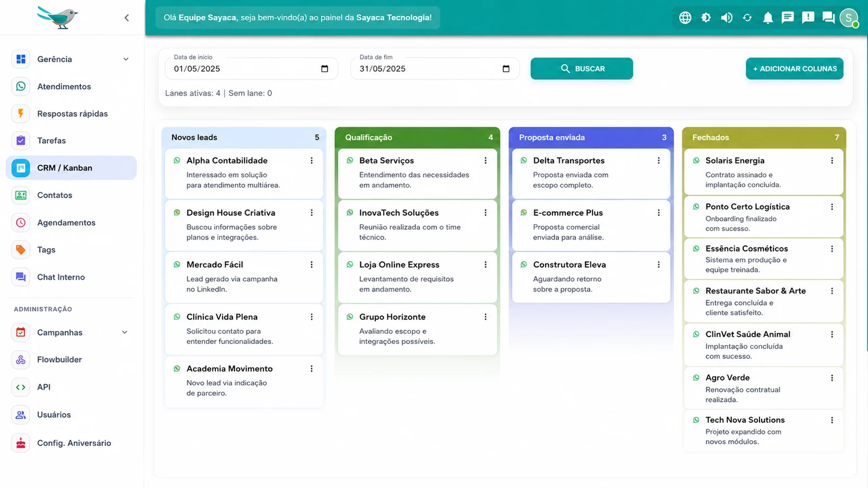Open the Mercado Fácil lead card

244,277
